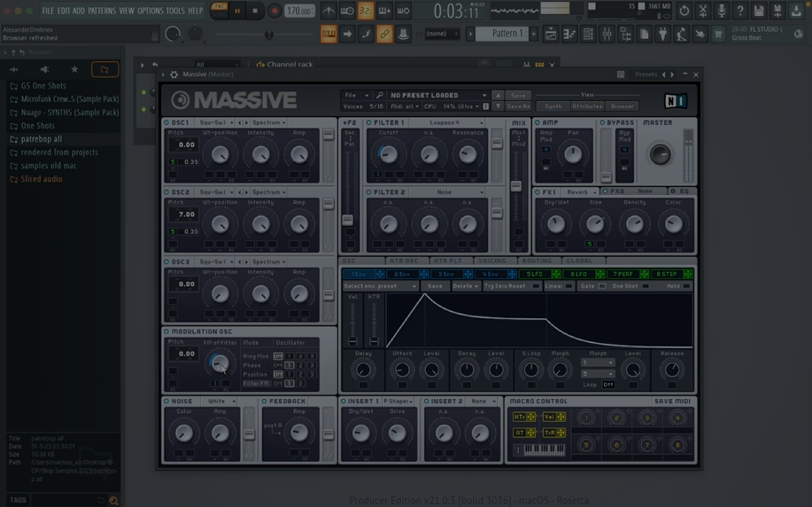This screenshot has width=812, height=507.
Task: Enable the Gate checkbox in envelope
Action: click(602, 286)
